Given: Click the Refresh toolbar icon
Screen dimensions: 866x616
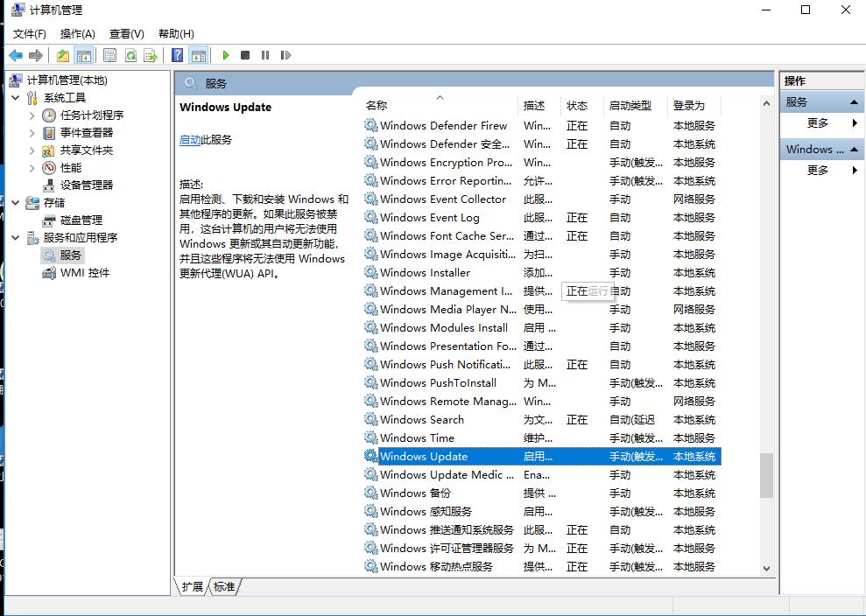Looking at the screenshot, I should [130, 55].
